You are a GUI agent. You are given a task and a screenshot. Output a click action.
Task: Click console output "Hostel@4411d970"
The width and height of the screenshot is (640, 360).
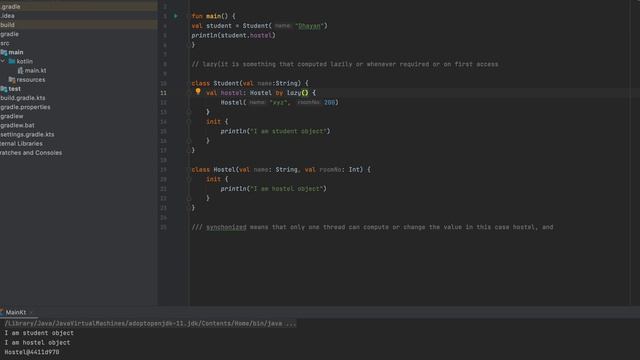click(32, 352)
